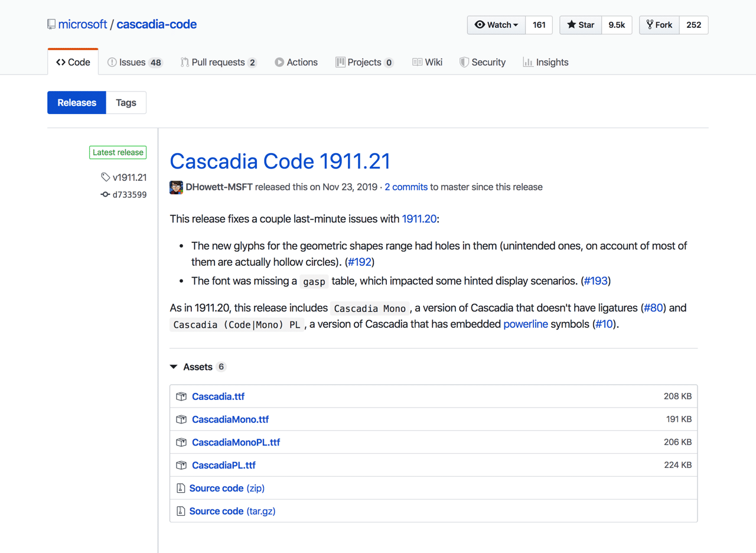This screenshot has height=553, width=756.
Task: Click the Issues exclamation icon
Action: (x=111, y=61)
